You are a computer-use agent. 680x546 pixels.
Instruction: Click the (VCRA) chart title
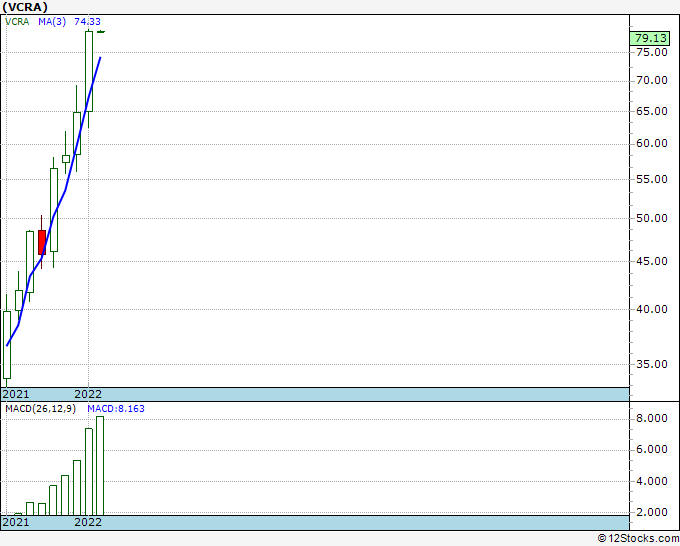[28, 7]
